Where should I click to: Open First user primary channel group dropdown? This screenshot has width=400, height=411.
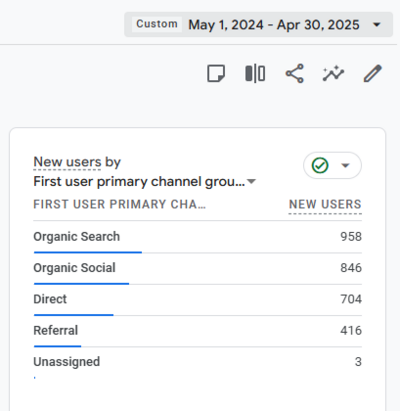(144, 182)
